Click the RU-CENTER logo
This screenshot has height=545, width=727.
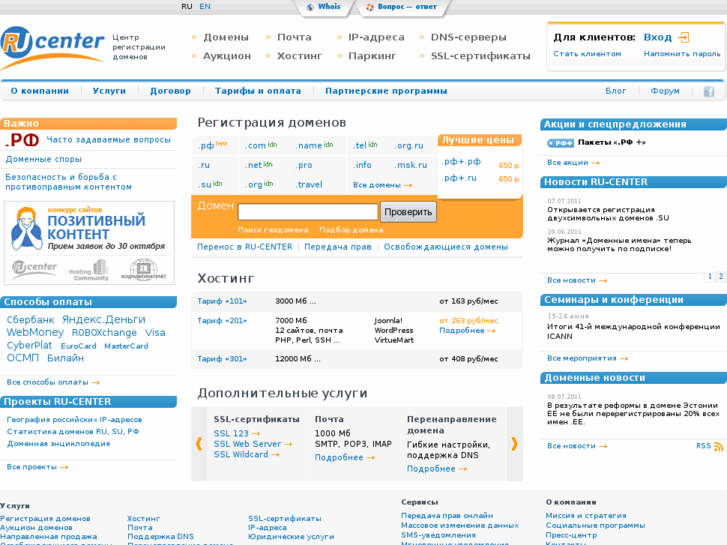click(x=52, y=47)
